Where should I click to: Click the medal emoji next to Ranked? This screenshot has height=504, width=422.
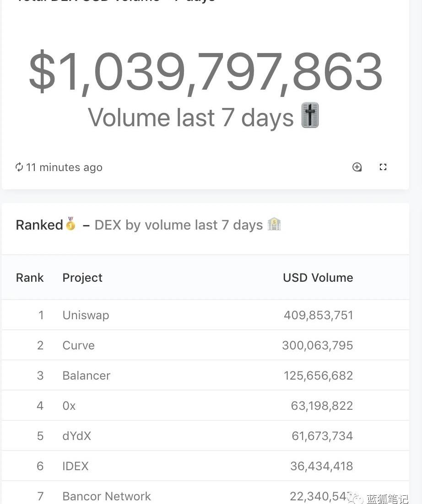click(x=70, y=224)
